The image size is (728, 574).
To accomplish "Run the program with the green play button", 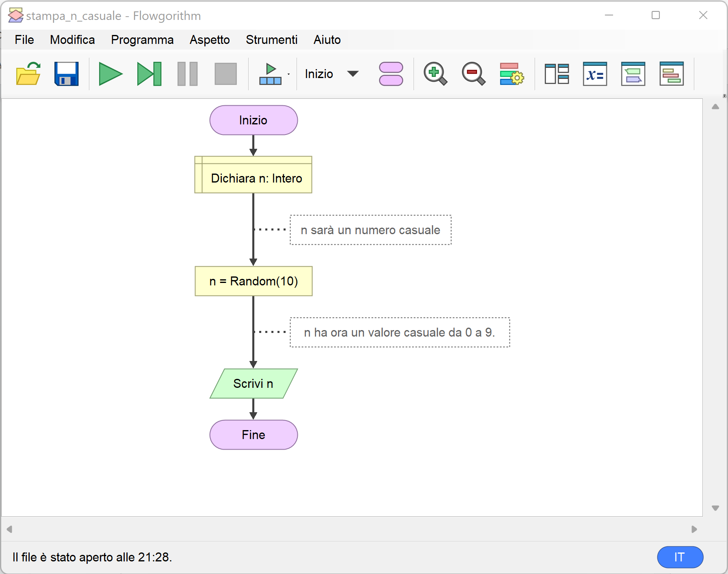I will coord(110,74).
